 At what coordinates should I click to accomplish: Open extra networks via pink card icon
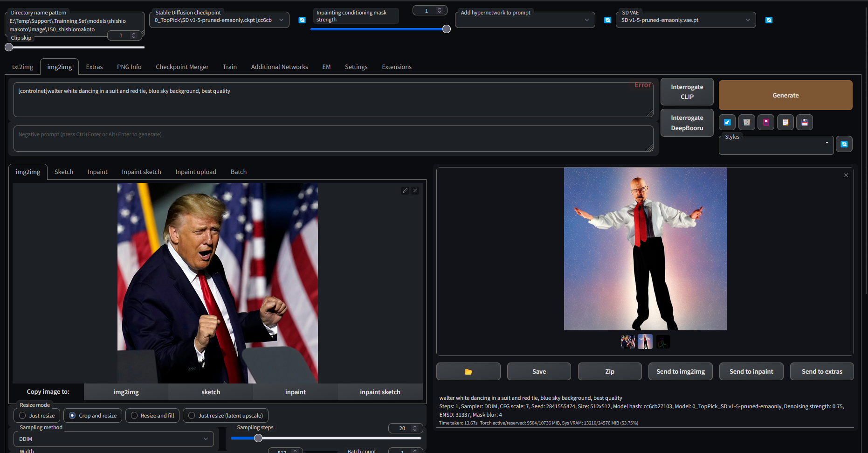coord(766,122)
